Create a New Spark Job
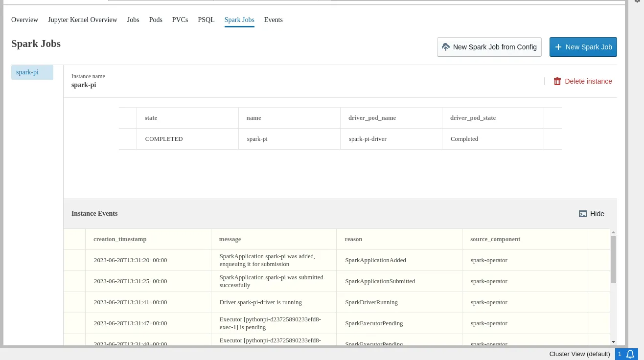644x360 pixels. click(583, 47)
